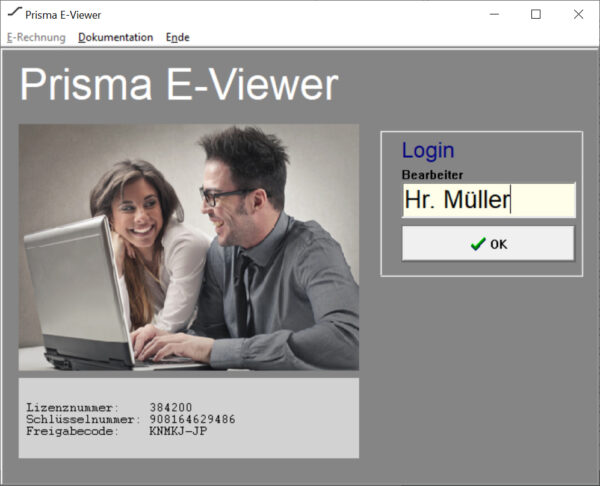The height and width of the screenshot is (486, 600).
Task: Click the Lizenznummer value 384200
Action: click(171, 407)
